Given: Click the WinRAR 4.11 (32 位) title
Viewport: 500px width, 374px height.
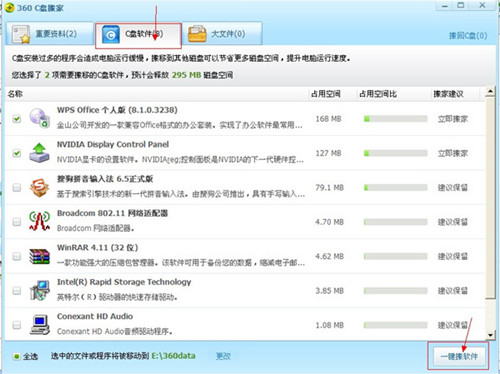Looking at the screenshot, I should (97, 247).
